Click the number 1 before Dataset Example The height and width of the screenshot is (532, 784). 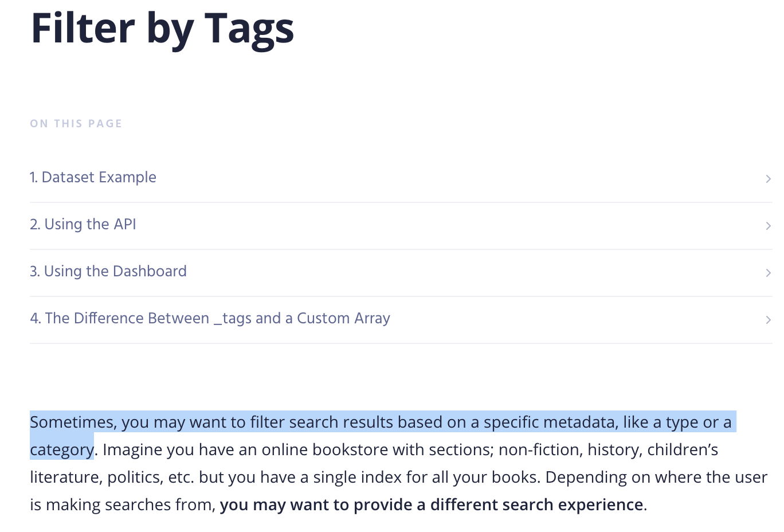33,178
